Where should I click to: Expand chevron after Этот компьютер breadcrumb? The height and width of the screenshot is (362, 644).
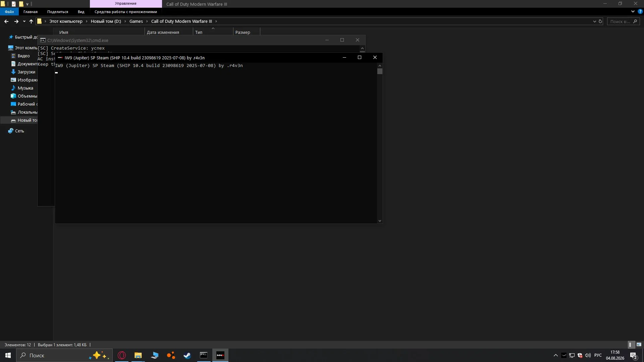(x=87, y=21)
